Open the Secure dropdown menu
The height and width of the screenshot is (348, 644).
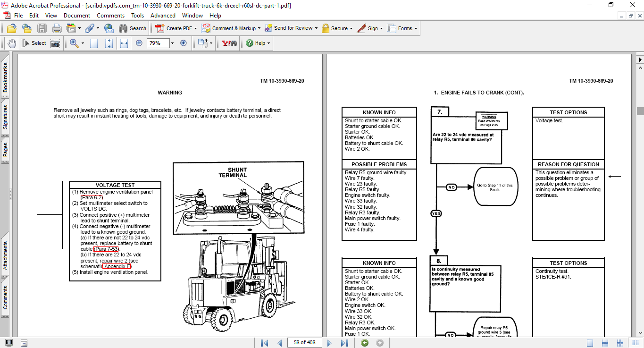pyautogui.click(x=351, y=28)
